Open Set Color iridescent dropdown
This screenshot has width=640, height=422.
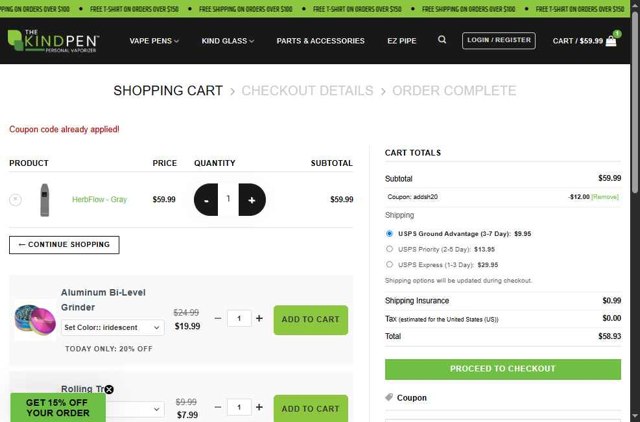tap(113, 327)
